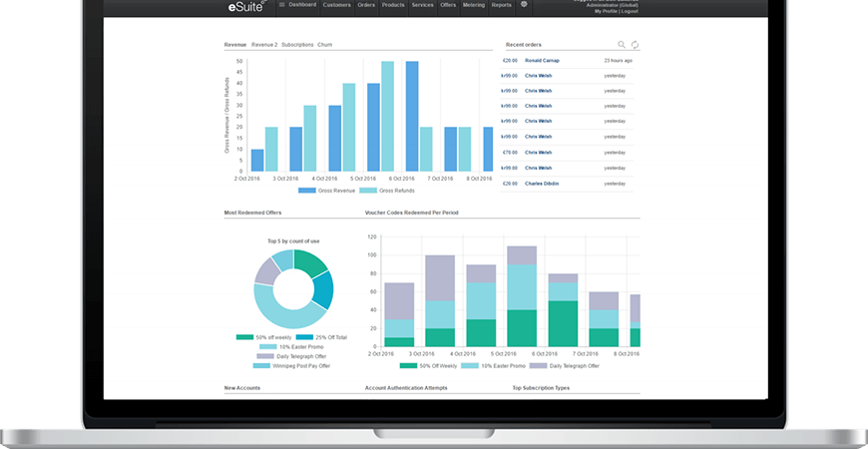868x449 pixels.
Task: Switch to the Churn chart tab
Action: click(325, 45)
